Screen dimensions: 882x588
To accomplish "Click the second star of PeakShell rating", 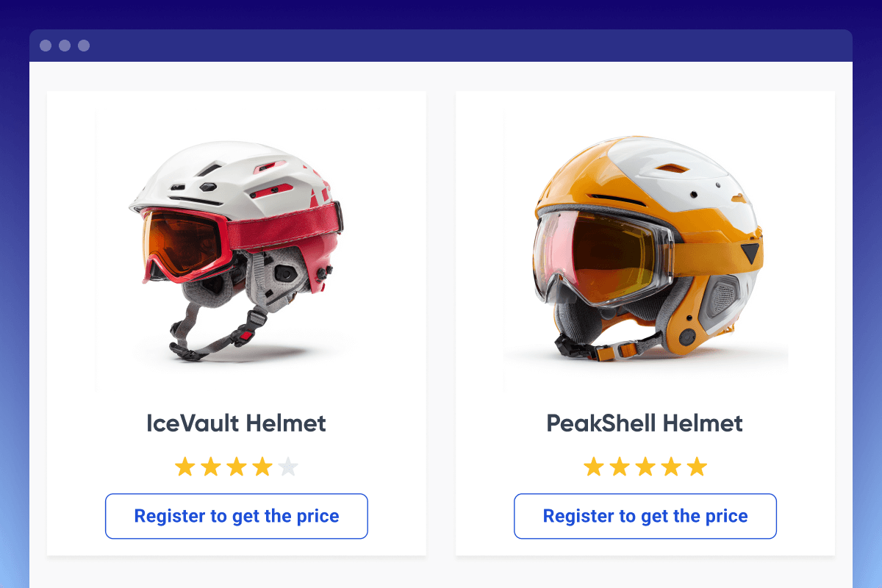I will tap(620, 467).
